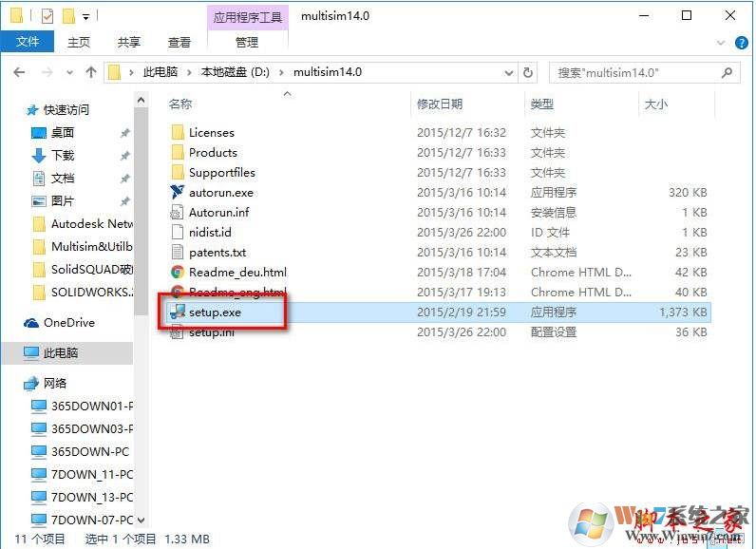This screenshot has width=756, height=549.
Task: Open the Products folder icon
Action: [178, 152]
